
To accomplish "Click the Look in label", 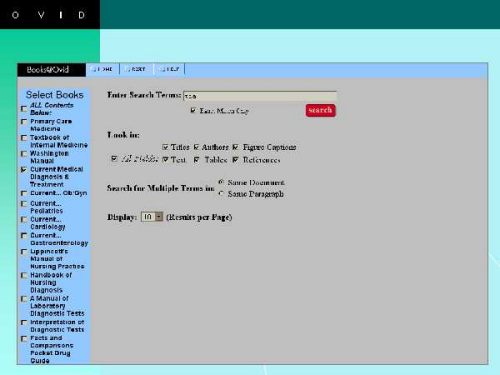I will [123, 135].
